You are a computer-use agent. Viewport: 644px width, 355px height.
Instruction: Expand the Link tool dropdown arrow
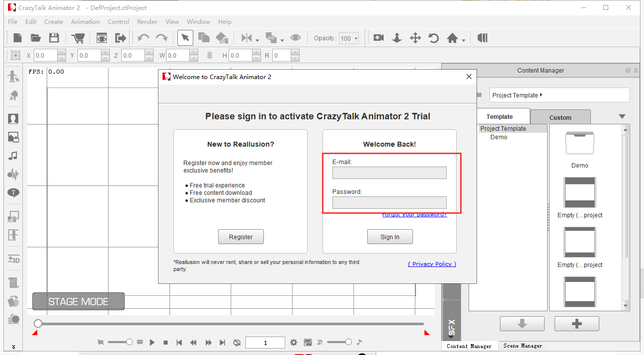tap(282, 40)
